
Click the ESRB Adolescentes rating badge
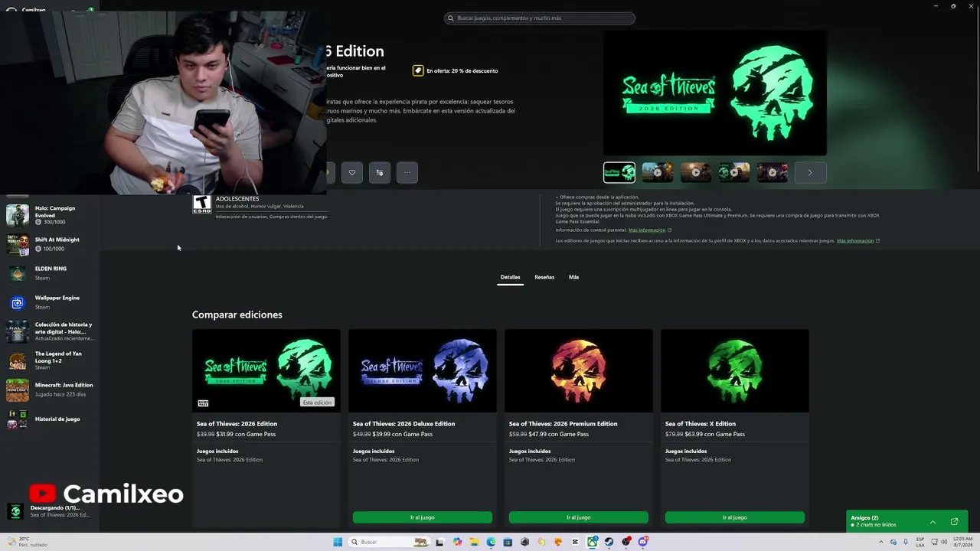click(x=201, y=204)
